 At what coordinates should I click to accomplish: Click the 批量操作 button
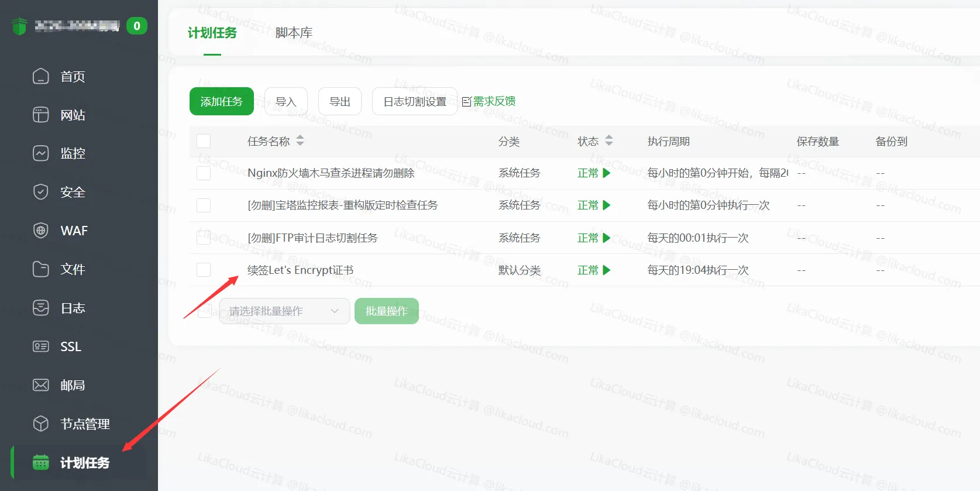[x=387, y=311]
